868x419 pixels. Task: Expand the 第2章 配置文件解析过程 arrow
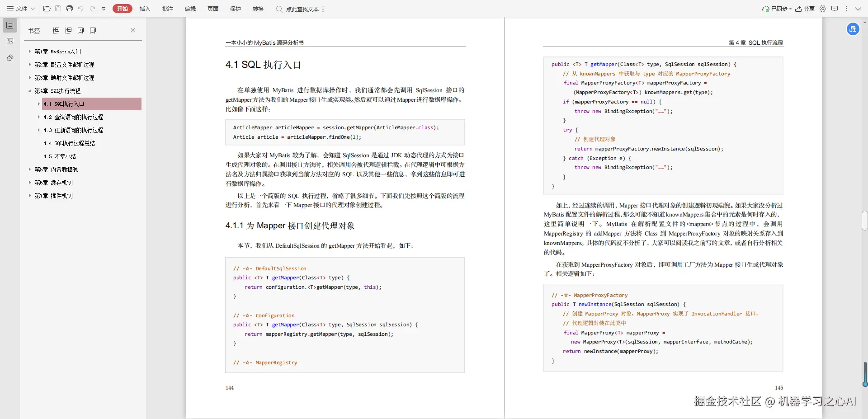30,65
